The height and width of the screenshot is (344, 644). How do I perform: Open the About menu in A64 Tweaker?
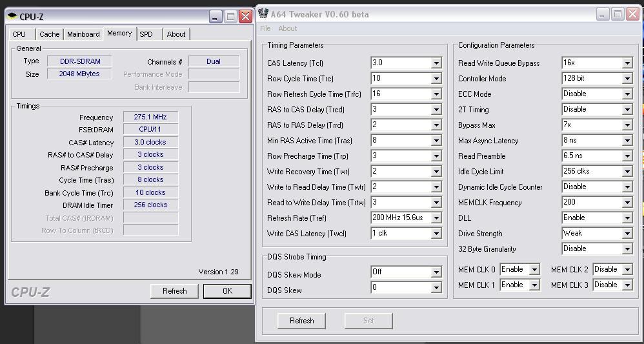(x=288, y=28)
